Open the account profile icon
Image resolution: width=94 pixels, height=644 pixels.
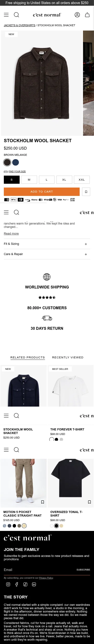(x=77, y=15)
